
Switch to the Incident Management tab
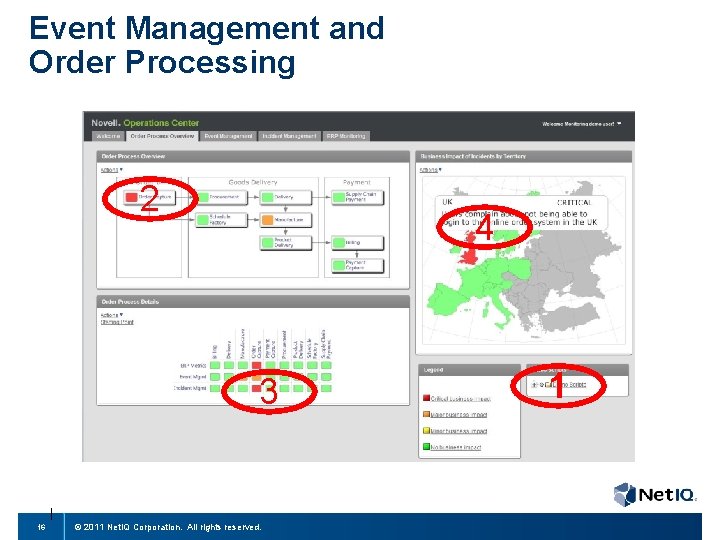(x=289, y=136)
